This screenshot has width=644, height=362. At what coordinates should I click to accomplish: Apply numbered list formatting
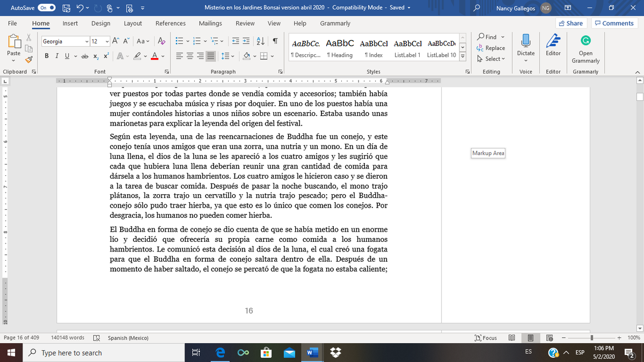pos(198,41)
